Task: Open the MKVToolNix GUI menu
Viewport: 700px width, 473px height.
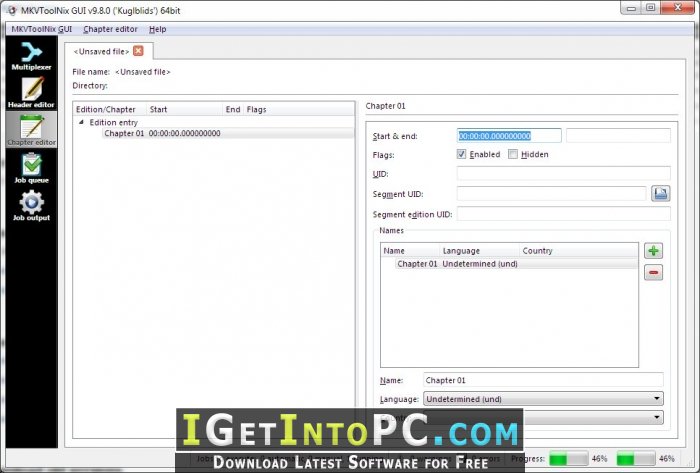Action: (42, 29)
